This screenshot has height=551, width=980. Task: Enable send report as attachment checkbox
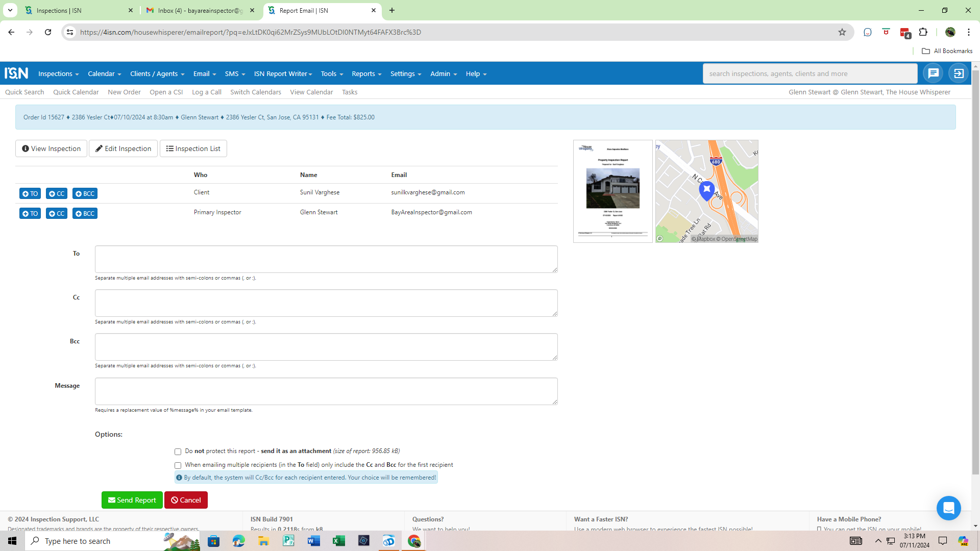tap(178, 452)
